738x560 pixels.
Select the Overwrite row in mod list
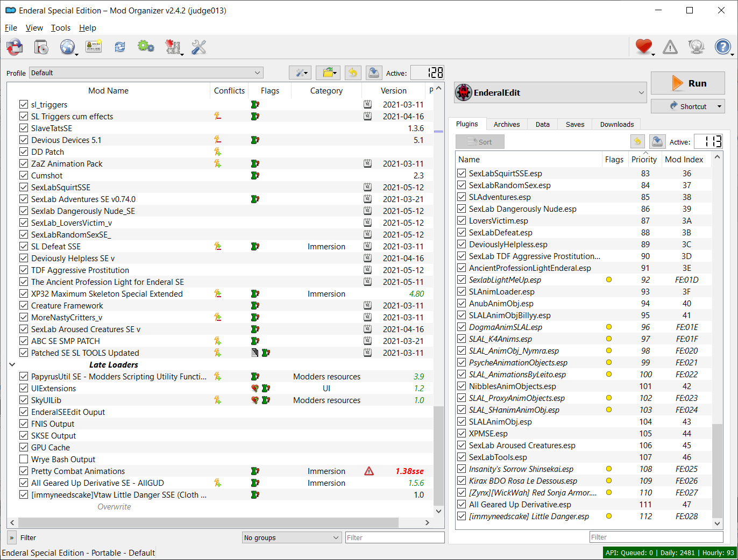[x=220, y=507]
